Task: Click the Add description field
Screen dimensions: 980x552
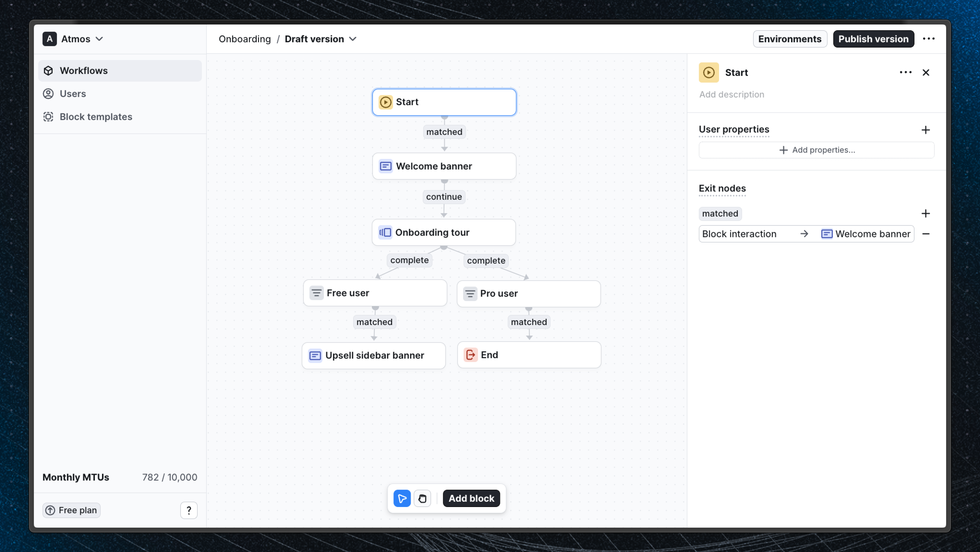Action: [x=732, y=94]
